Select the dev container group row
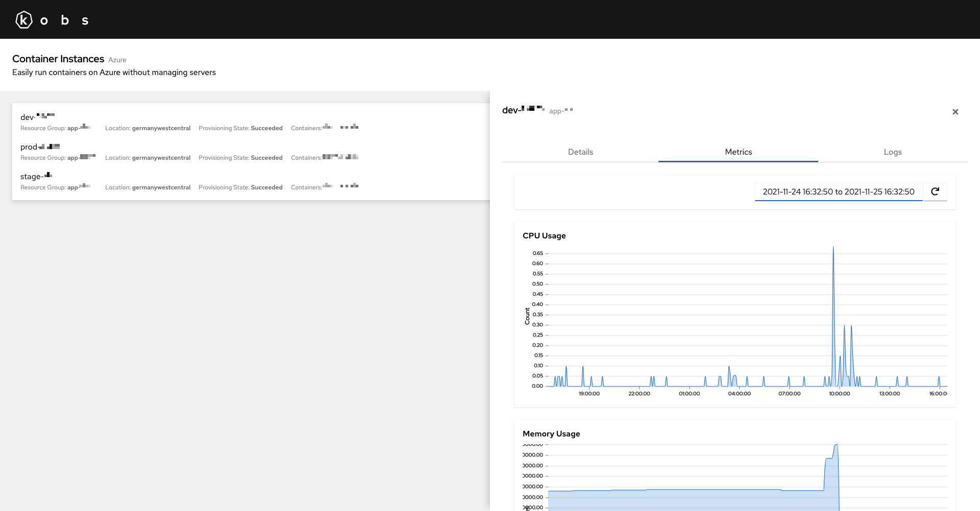The width and height of the screenshot is (980, 511). [251, 122]
